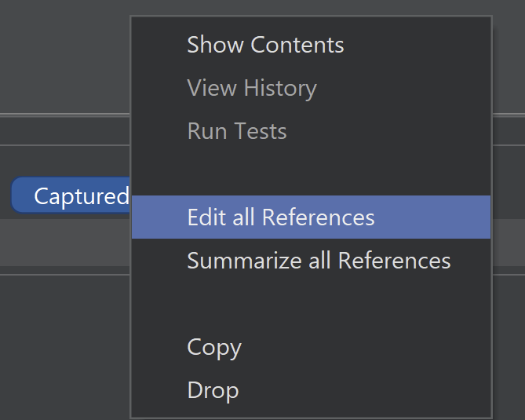Copy the item using the Copy entry
The width and height of the screenshot is (525, 420).
(x=213, y=347)
